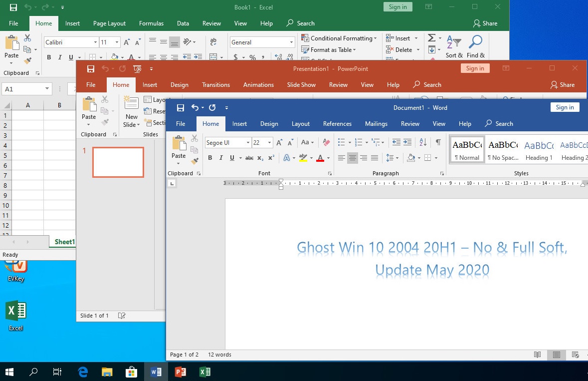Open Word Mailings tab
Image resolution: width=588 pixels, height=381 pixels.
pos(376,123)
